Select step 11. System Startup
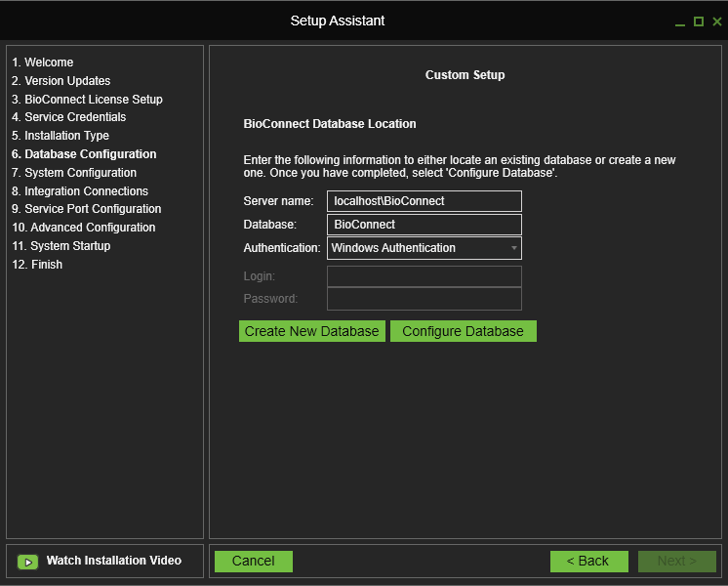Viewport: 728px width, 586px height. click(x=61, y=246)
